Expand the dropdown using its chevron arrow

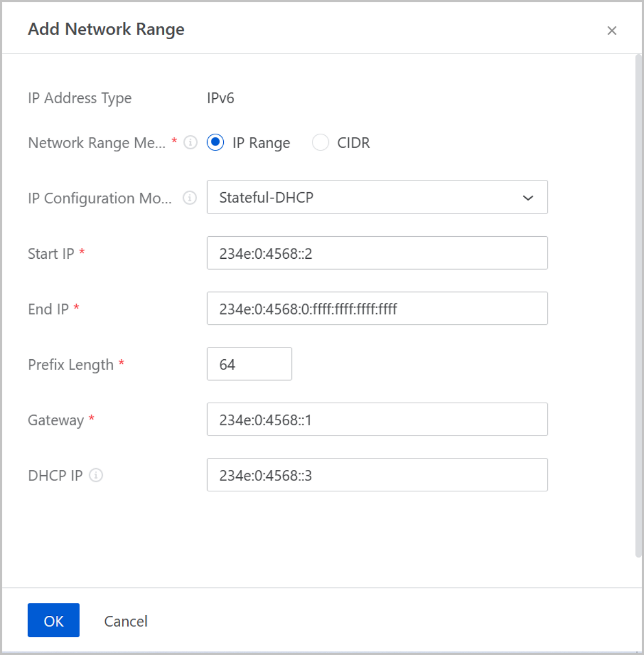528,198
